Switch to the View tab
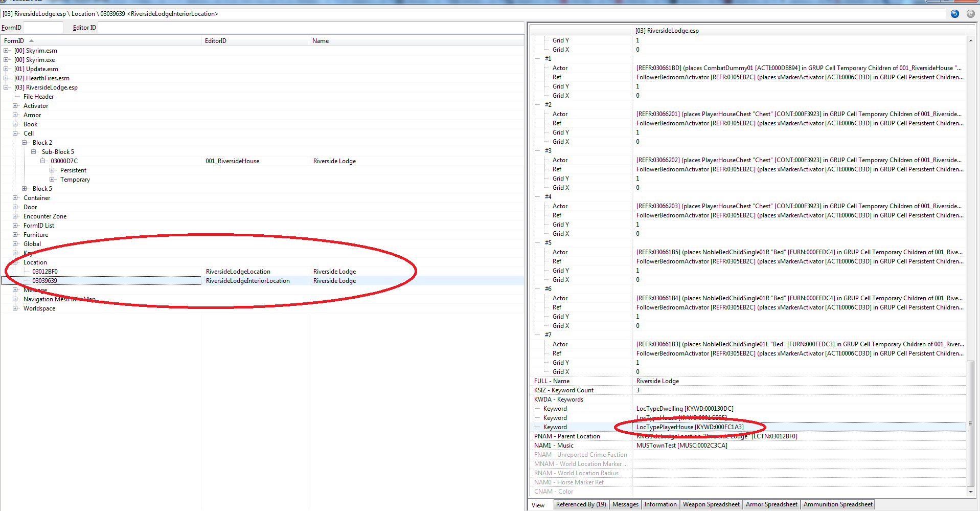 click(538, 505)
